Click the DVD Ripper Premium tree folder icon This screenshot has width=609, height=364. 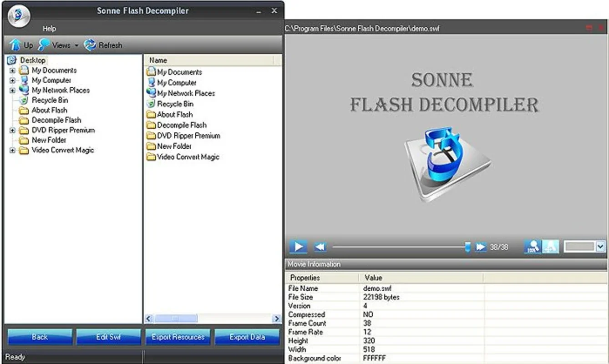24,130
